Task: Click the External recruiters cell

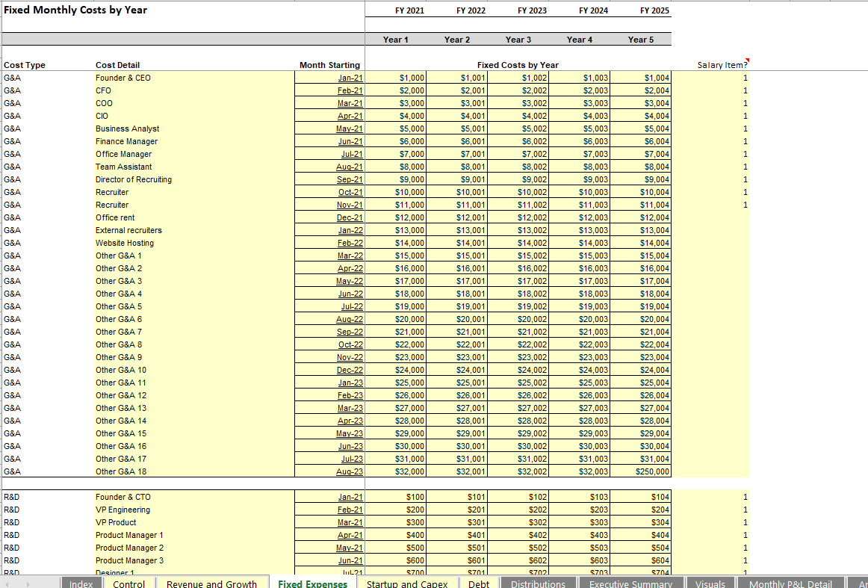Action: tap(194, 230)
